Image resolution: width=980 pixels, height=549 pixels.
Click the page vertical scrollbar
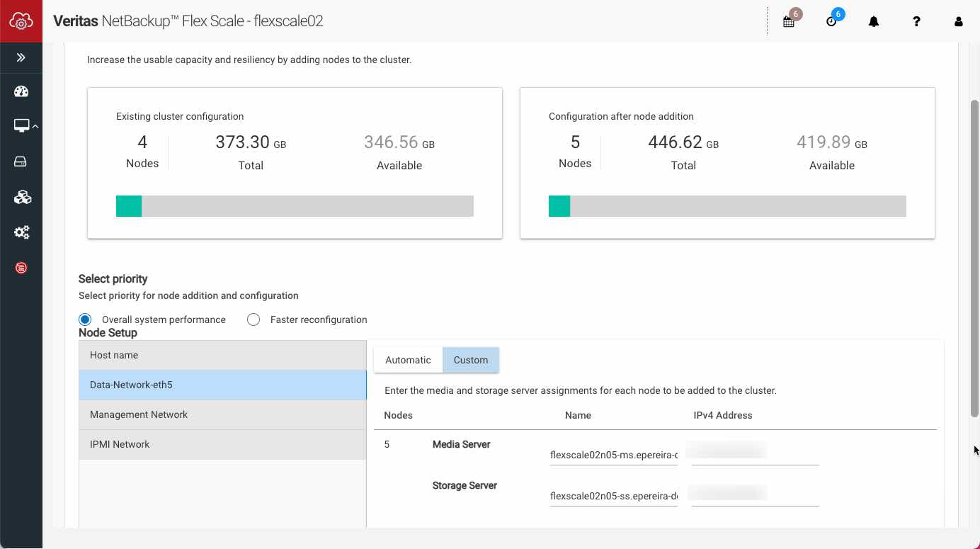974,259
